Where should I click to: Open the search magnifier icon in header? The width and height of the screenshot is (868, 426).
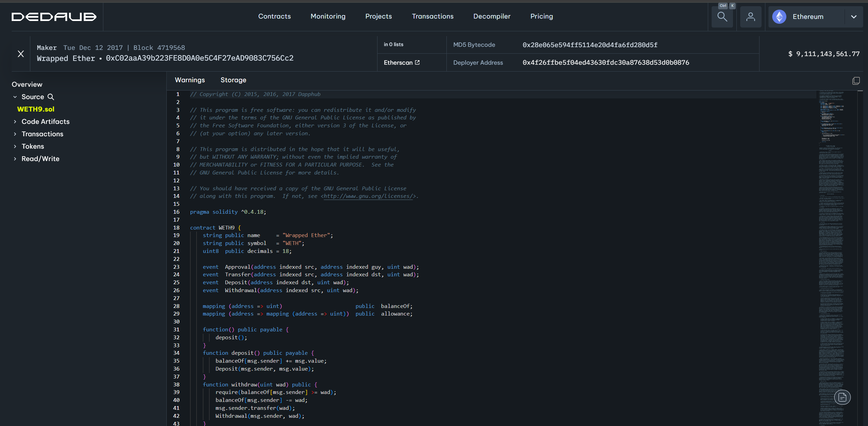[722, 17]
